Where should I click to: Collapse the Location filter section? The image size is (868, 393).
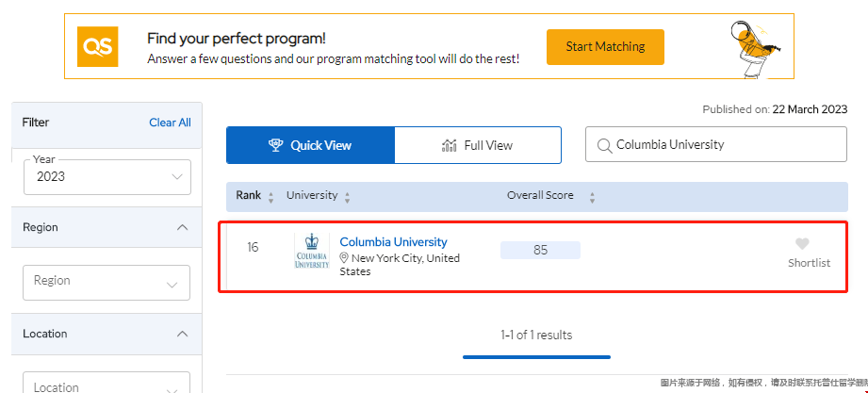[182, 334]
